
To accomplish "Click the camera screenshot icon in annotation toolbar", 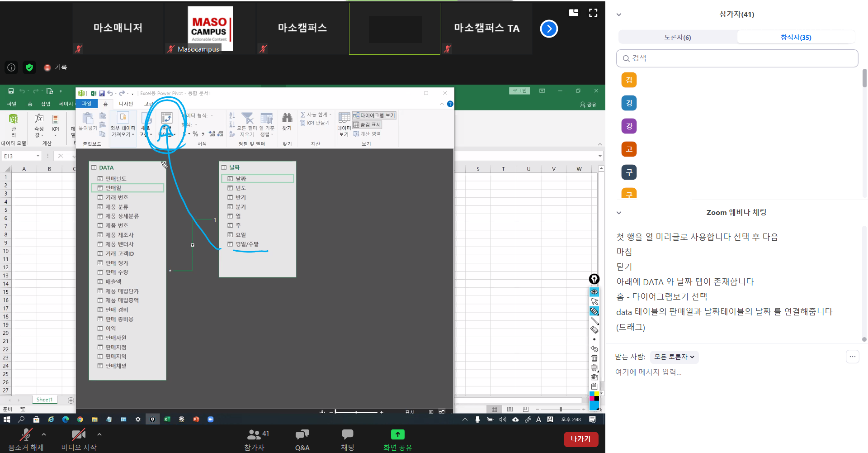I will [x=594, y=377].
